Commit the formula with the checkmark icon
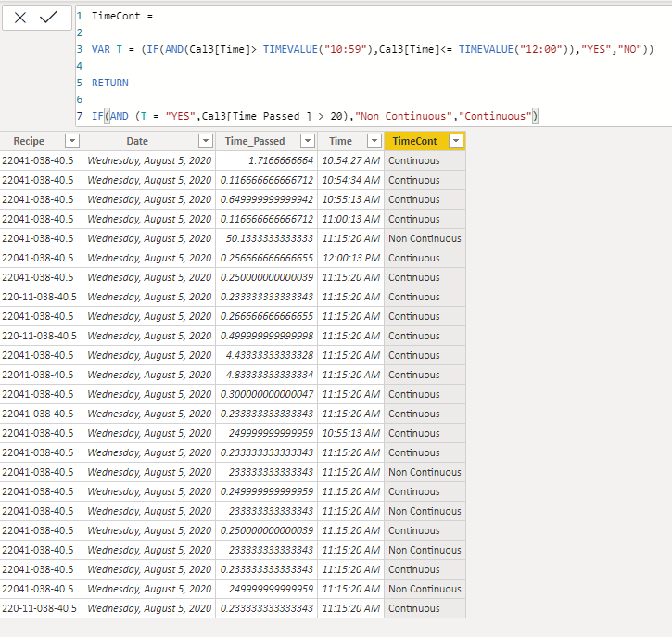The width and height of the screenshot is (672, 637). (48, 17)
